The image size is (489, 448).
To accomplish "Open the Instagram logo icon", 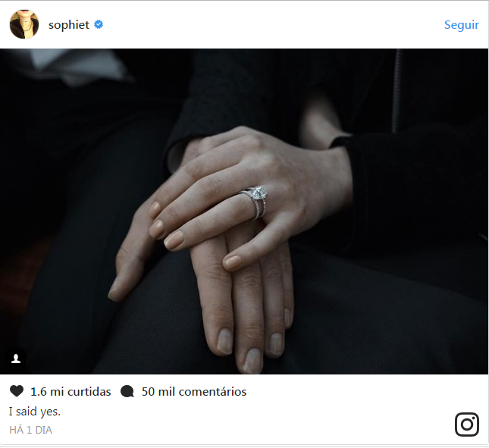I will [x=466, y=425].
